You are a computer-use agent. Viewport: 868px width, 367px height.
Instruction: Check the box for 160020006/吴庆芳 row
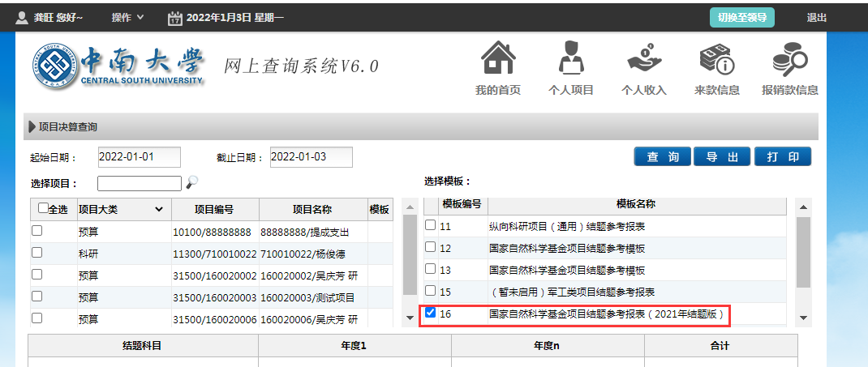pyautogui.click(x=37, y=318)
